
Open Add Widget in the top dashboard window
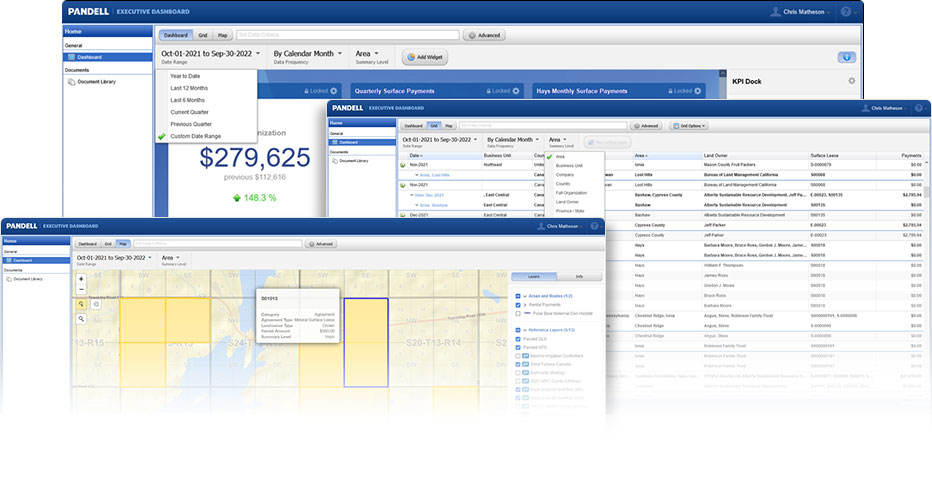tap(425, 57)
